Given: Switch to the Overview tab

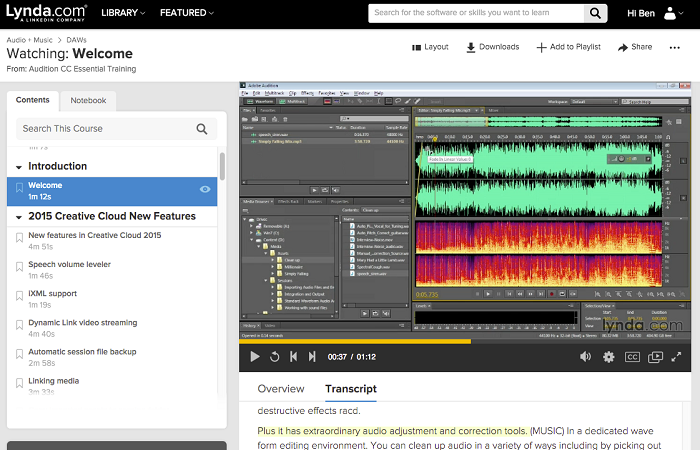Looking at the screenshot, I should click(281, 389).
